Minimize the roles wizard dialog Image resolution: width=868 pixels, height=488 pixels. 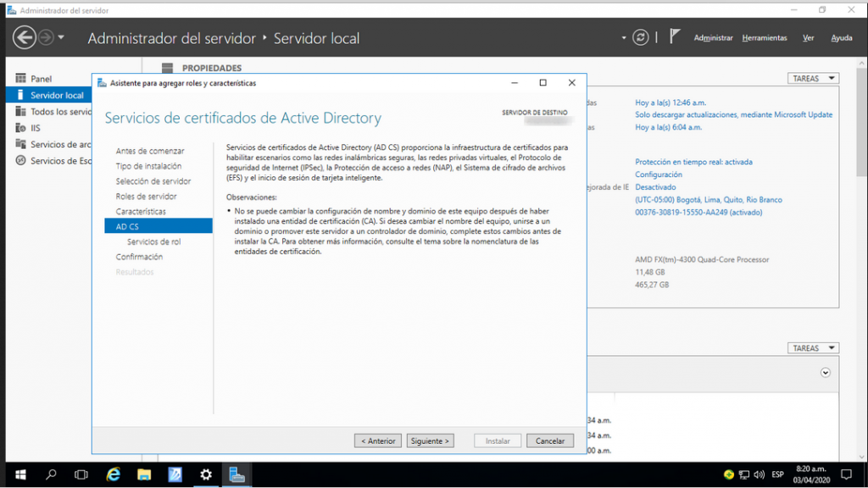pos(515,82)
